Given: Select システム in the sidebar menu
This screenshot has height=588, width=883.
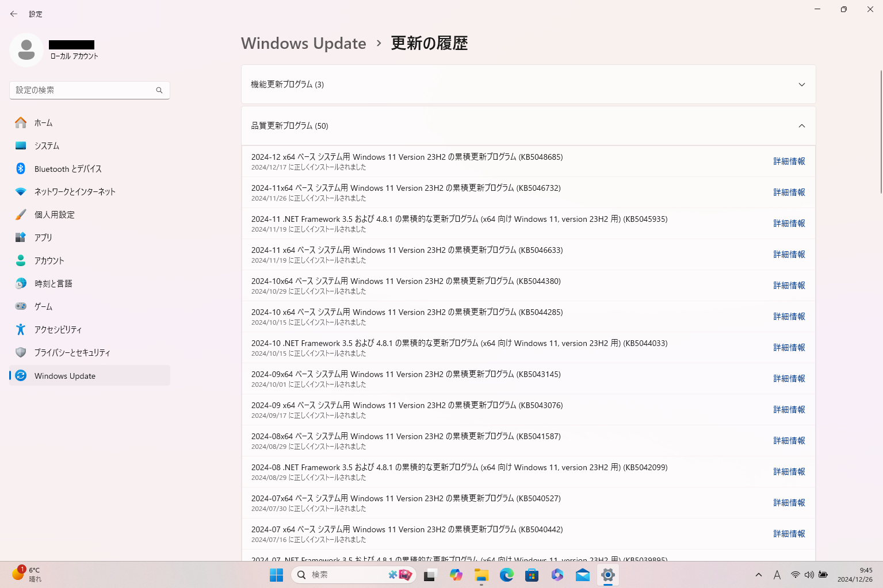Looking at the screenshot, I should [x=47, y=146].
